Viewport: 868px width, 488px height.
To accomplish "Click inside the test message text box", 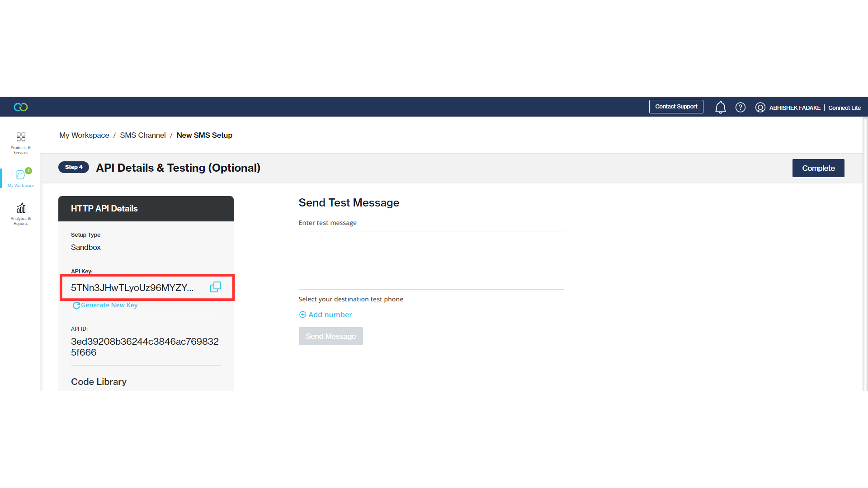I will click(431, 260).
